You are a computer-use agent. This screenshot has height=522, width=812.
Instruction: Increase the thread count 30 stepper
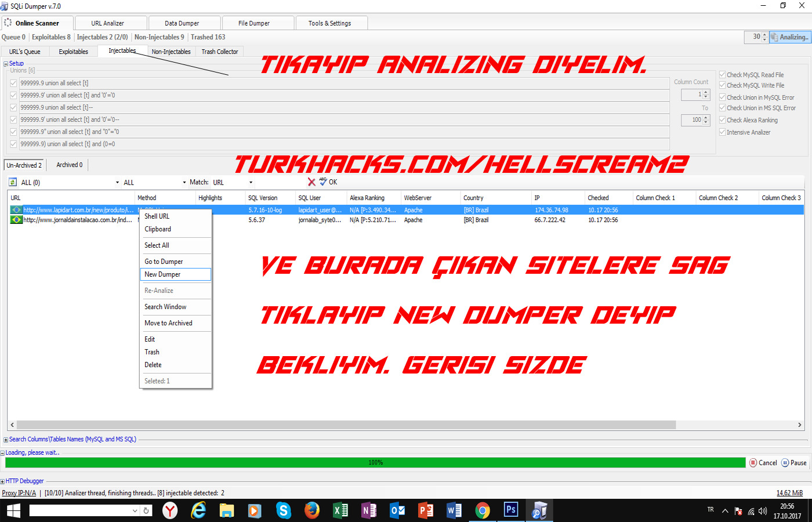(x=764, y=35)
